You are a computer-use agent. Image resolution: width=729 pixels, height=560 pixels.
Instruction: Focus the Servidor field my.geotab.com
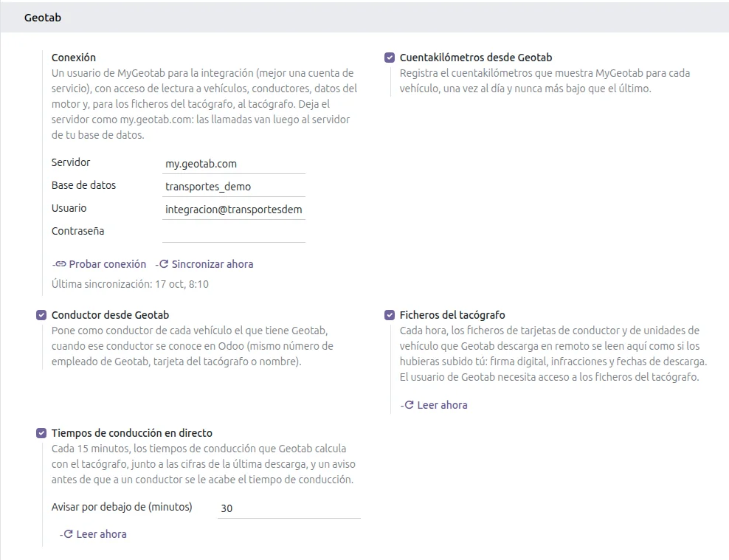(x=233, y=164)
